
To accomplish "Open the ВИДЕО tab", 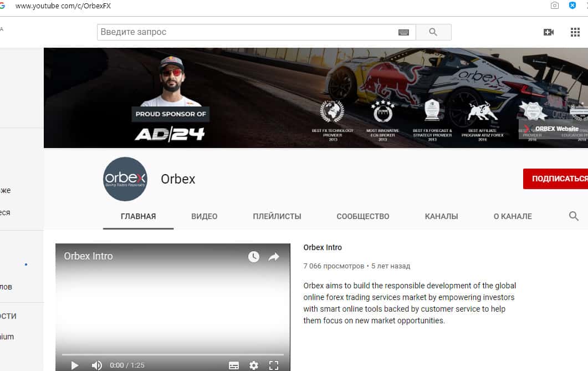I will (x=204, y=216).
